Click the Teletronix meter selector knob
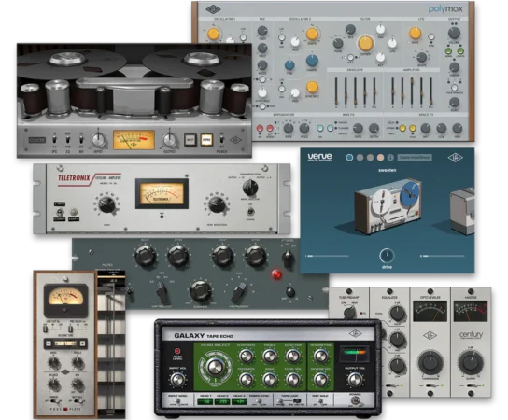The width and height of the screenshot is (508, 420). [250, 188]
